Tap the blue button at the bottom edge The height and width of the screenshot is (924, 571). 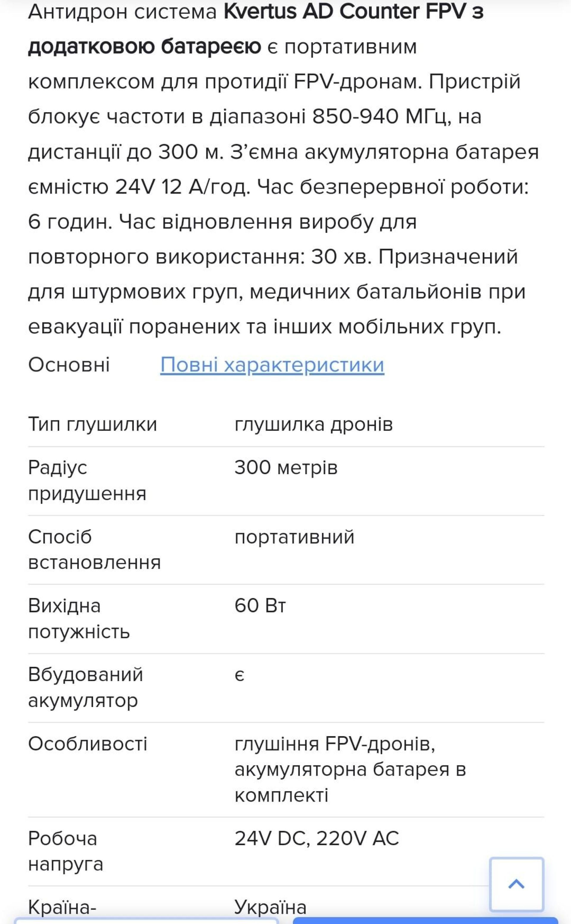point(425,920)
